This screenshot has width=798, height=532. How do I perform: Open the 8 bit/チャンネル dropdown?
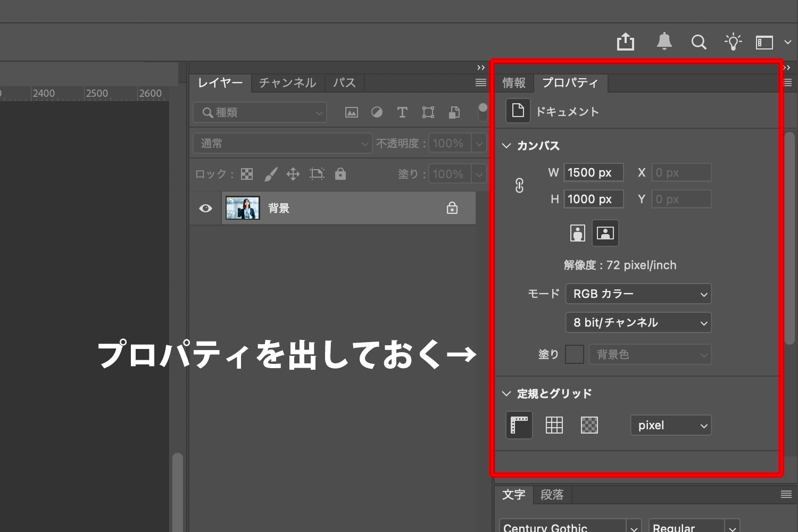pos(638,322)
